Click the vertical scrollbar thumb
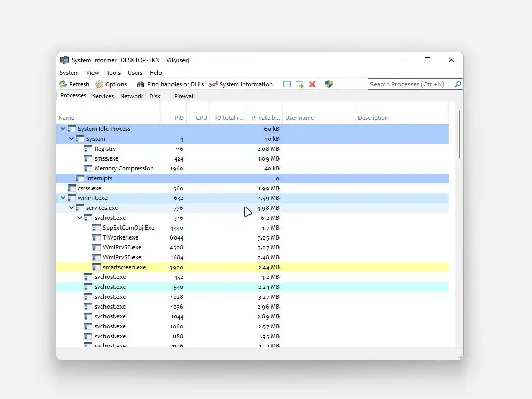The width and height of the screenshot is (532, 399). (459, 135)
